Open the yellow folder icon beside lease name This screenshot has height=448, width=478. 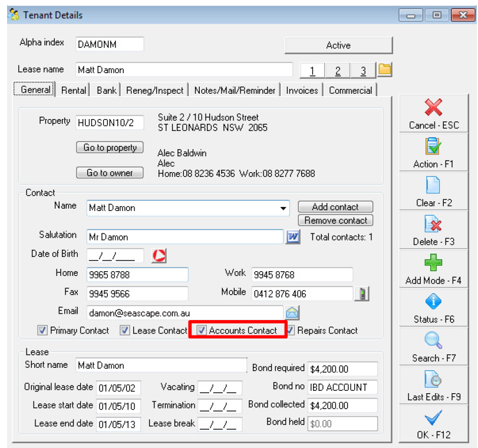(385, 70)
